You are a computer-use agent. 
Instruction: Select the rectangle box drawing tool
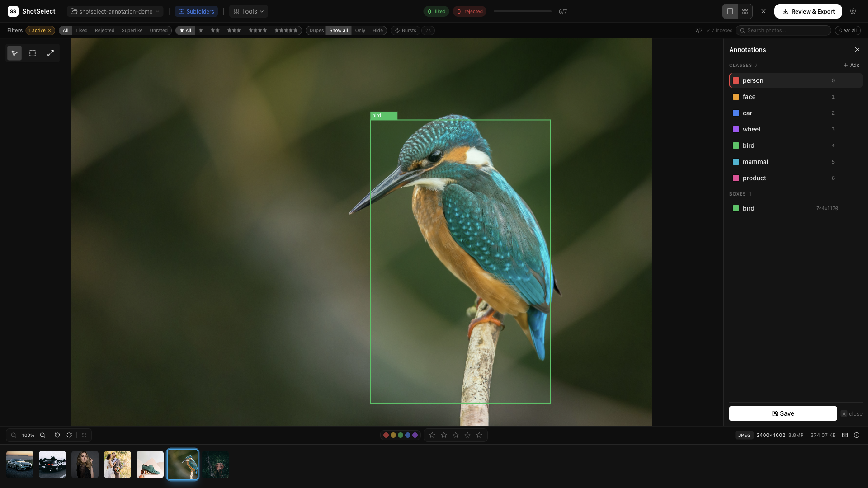[32, 53]
